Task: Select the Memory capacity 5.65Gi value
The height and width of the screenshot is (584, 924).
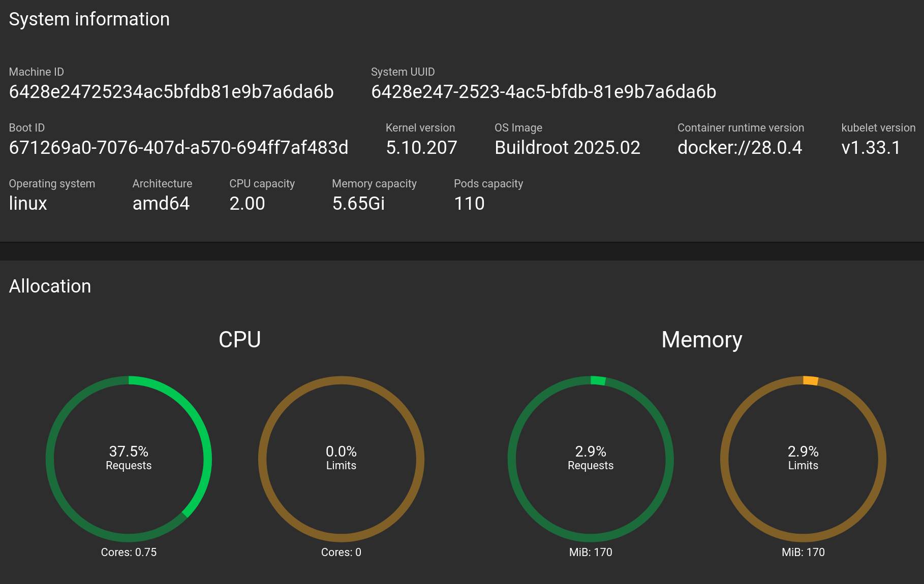Action: (358, 203)
